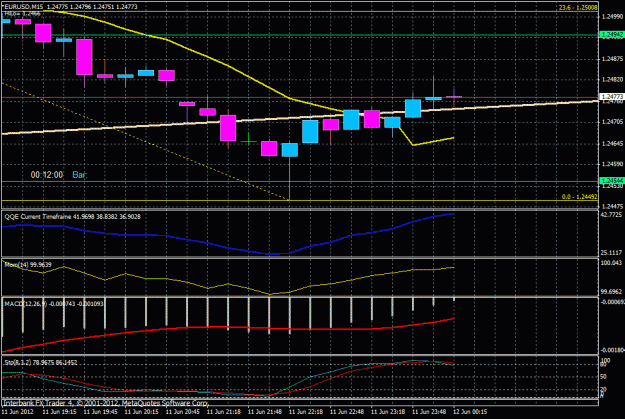Click the 1.24645 price axis value
This screenshot has height=419, width=625.
point(612,143)
